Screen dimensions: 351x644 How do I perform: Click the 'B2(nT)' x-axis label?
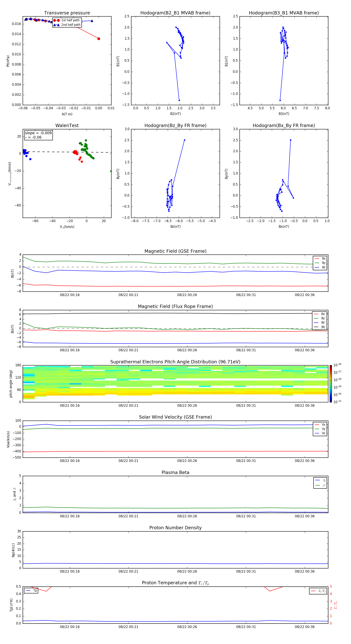tap(175, 114)
